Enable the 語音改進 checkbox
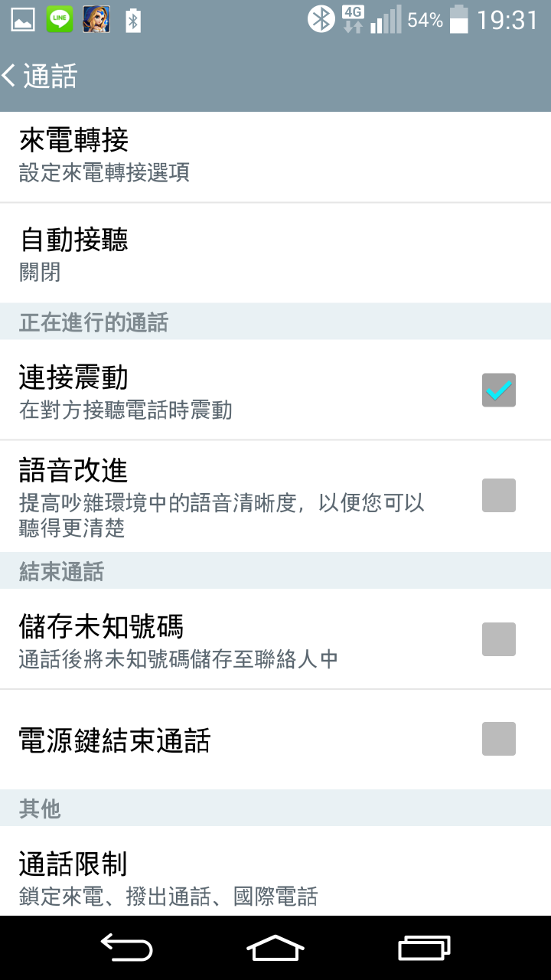The height and width of the screenshot is (980, 551). coord(499,495)
